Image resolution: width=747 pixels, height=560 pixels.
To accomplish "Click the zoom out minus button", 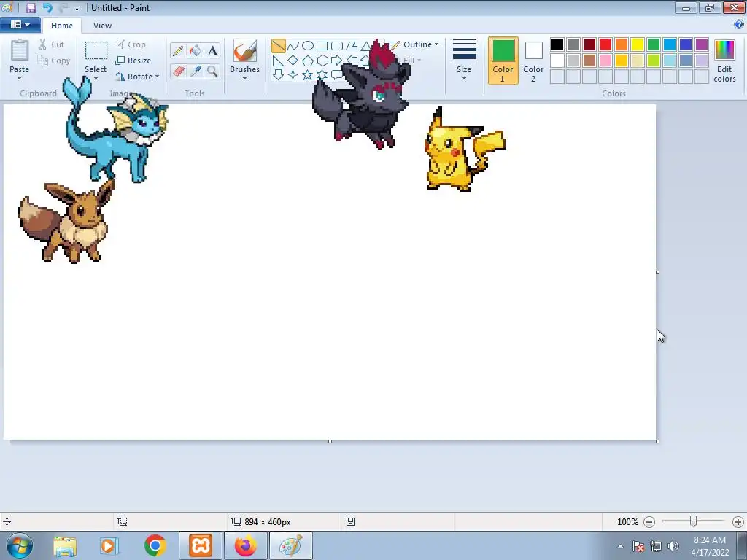I will pos(649,522).
